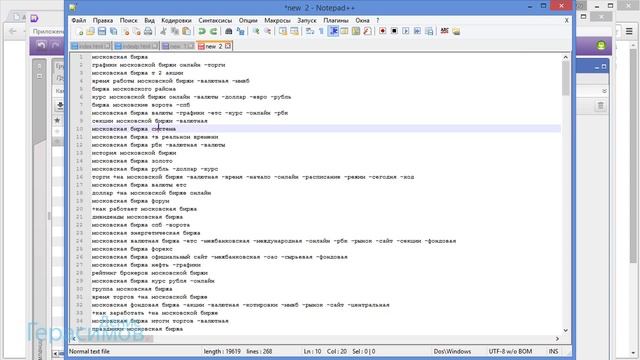Click the undo arrow in the purple background bar

pyautogui.click(x=41, y=45)
